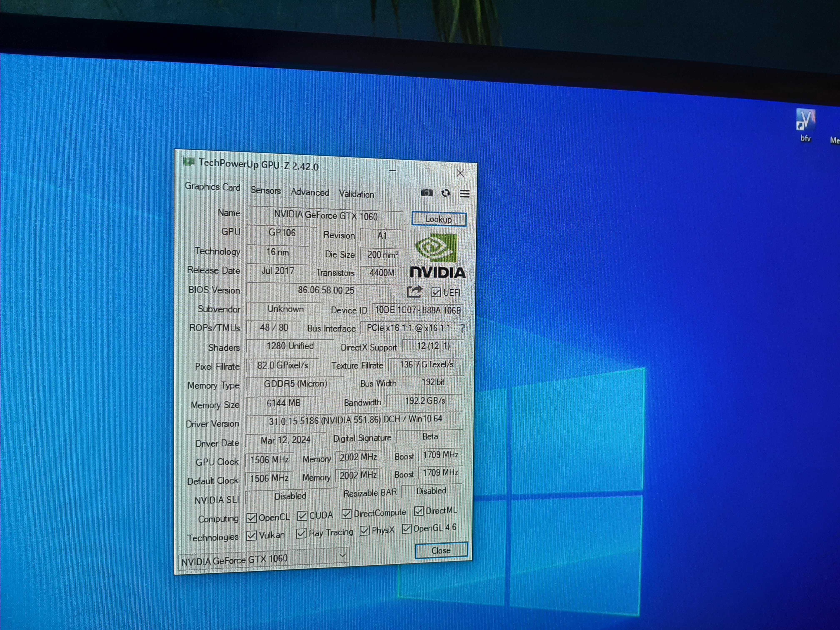Click the Driver Version field
This screenshot has width=840, height=630.
click(x=354, y=420)
